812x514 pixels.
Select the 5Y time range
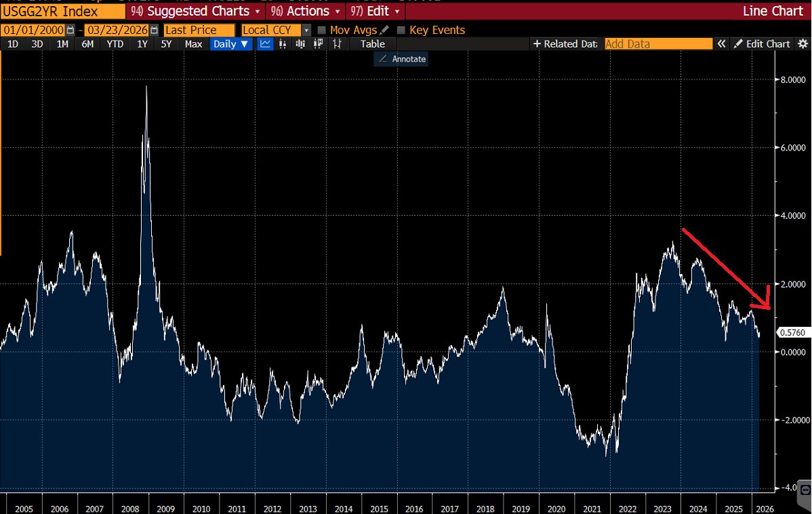point(165,44)
